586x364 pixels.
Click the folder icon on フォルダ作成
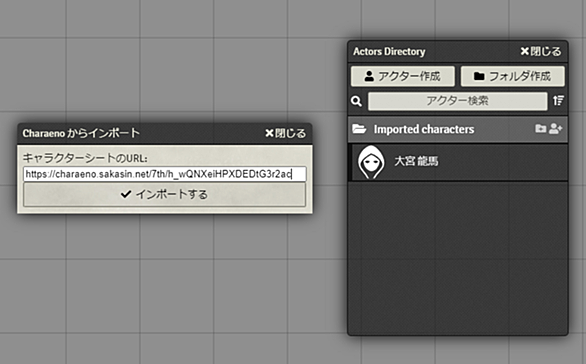(x=479, y=76)
